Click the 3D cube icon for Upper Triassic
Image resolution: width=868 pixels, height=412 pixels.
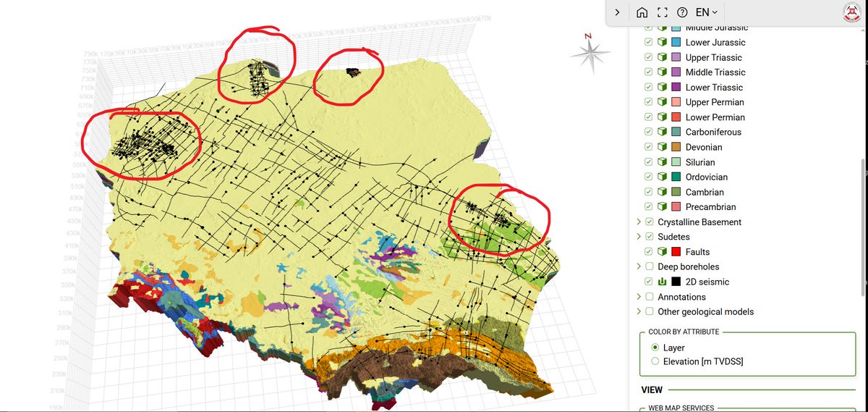pos(663,57)
